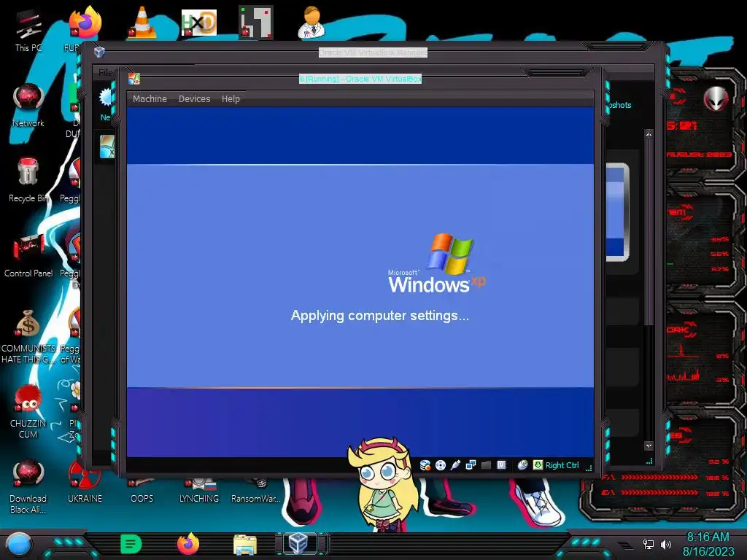Open File Explorer from the taskbar

coord(245,545)
